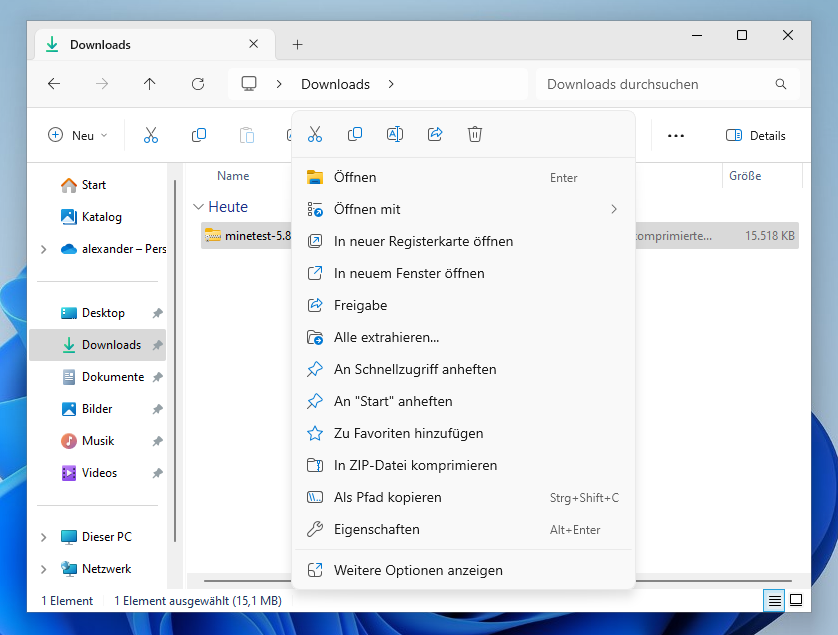Viewport: 838px width, 635px height.
Task: Toggle the Details pane
Action: click(755, 136)
